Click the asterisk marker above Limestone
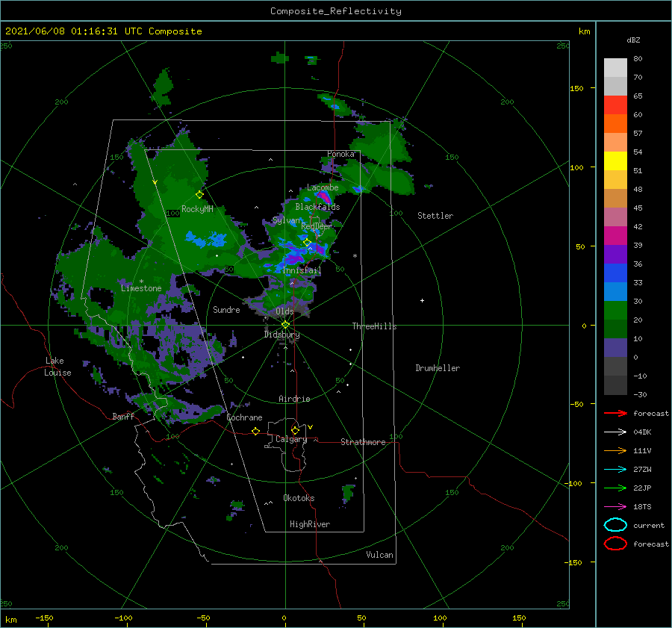Image resolution: width=672 pixels, height=628 pixels. point(141,282)
